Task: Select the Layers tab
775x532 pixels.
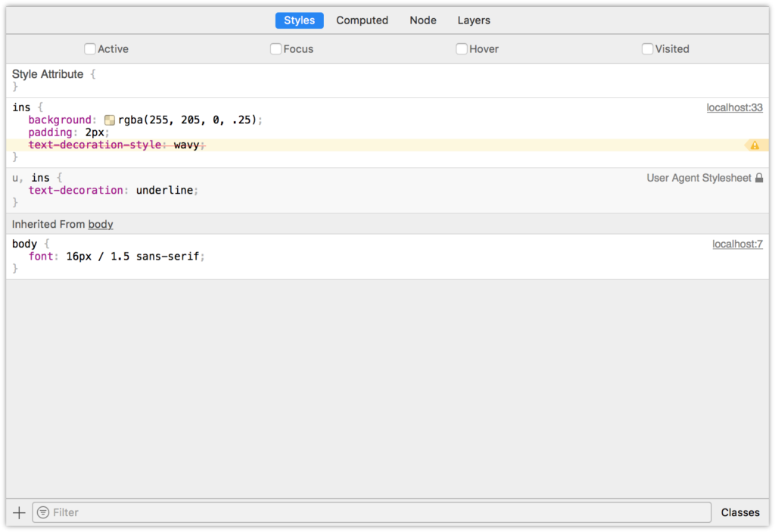Action: coord(474,20)
